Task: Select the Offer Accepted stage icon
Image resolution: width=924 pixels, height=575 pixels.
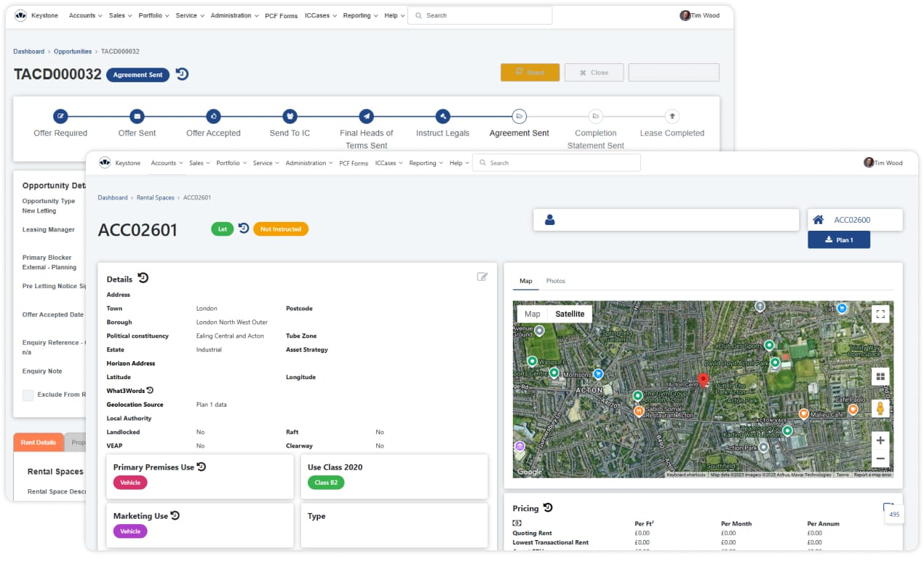Action: point(213,116)
